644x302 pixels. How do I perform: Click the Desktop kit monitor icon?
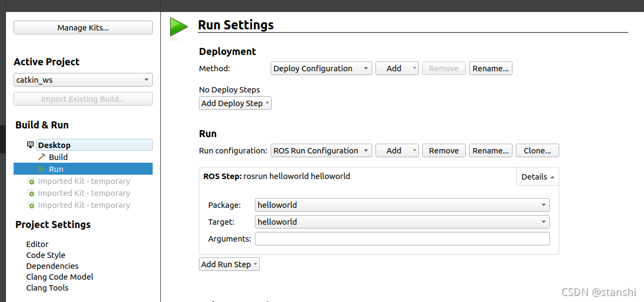click(x=30, y=145)
